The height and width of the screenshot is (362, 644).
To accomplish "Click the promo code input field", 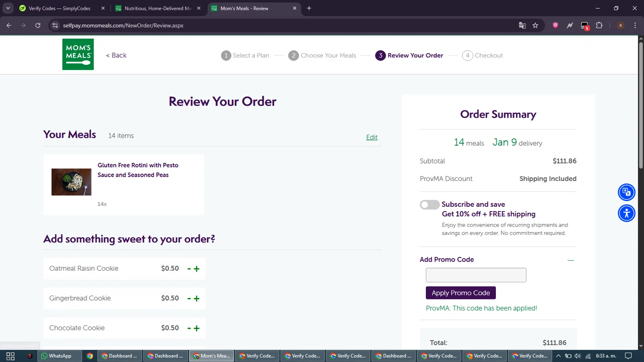I will point(476,275).
